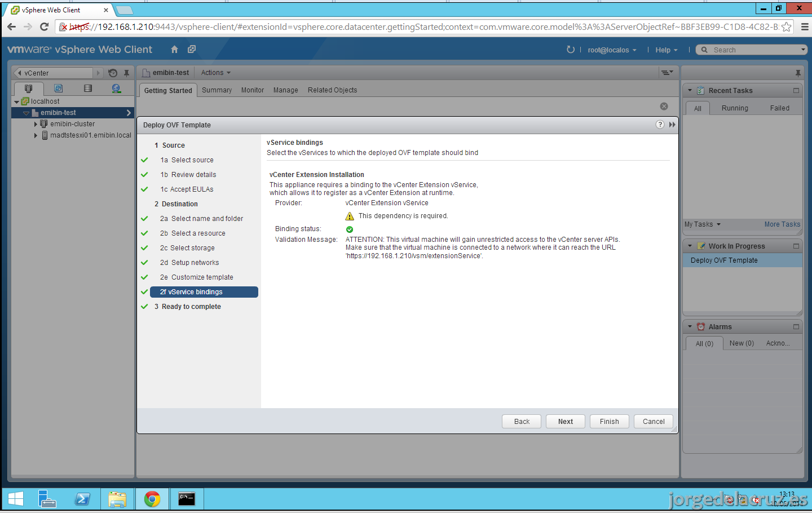Refresh the vSphere Web Client data
The image size is (812, 513).
[571, 50]
